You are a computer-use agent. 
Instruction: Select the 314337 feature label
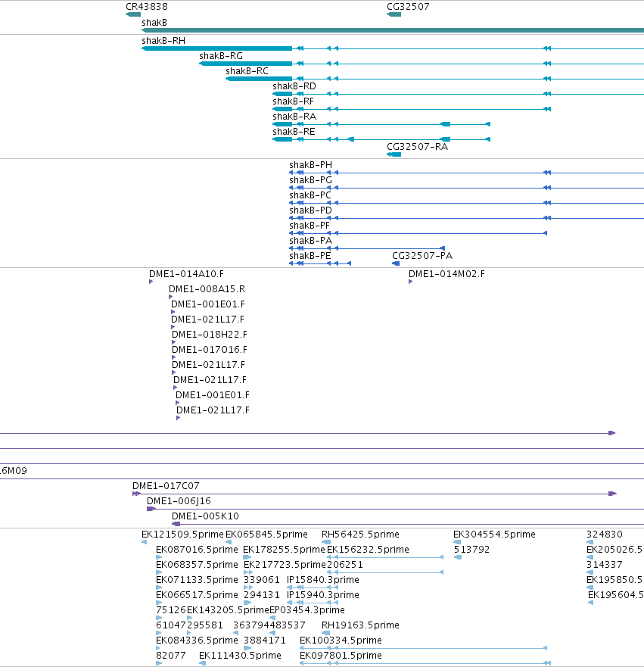(x=605, y=565)
